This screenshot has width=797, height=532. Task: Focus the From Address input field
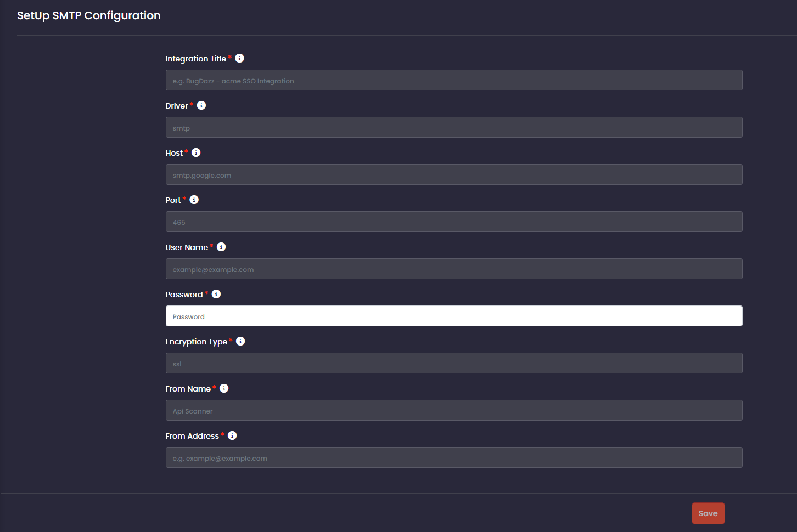[x=454, y=457]
